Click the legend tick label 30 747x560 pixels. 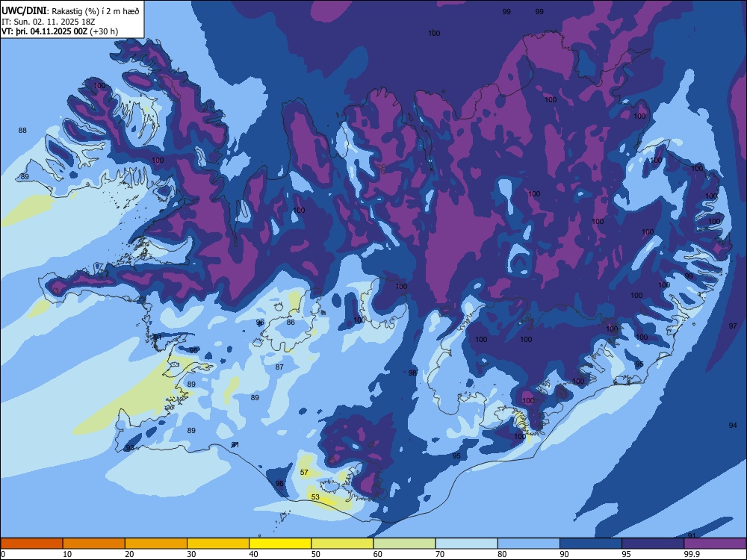(191, 554)
